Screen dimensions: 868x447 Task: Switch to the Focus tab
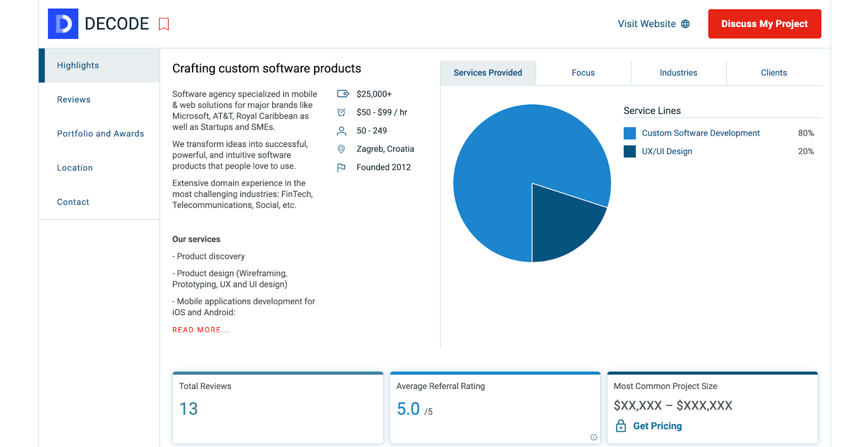pos(583,73)
